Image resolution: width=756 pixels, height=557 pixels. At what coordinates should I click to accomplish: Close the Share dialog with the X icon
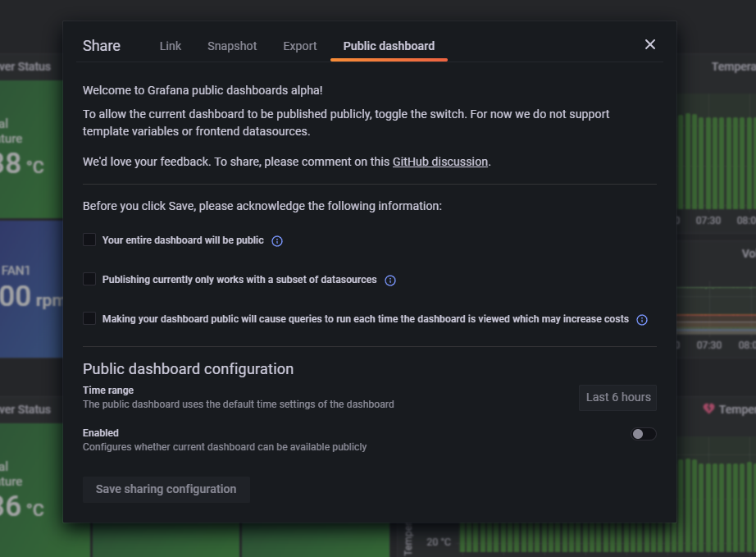click(650, 44)
